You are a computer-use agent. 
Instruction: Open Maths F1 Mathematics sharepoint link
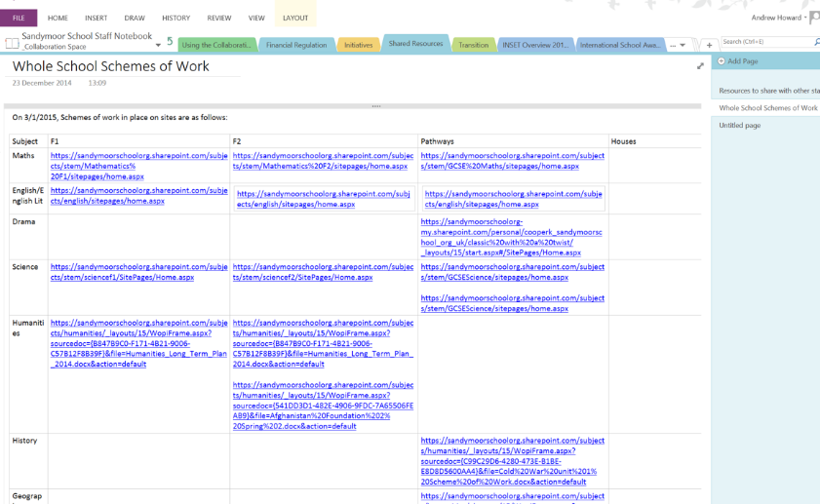tap(138, 166)
